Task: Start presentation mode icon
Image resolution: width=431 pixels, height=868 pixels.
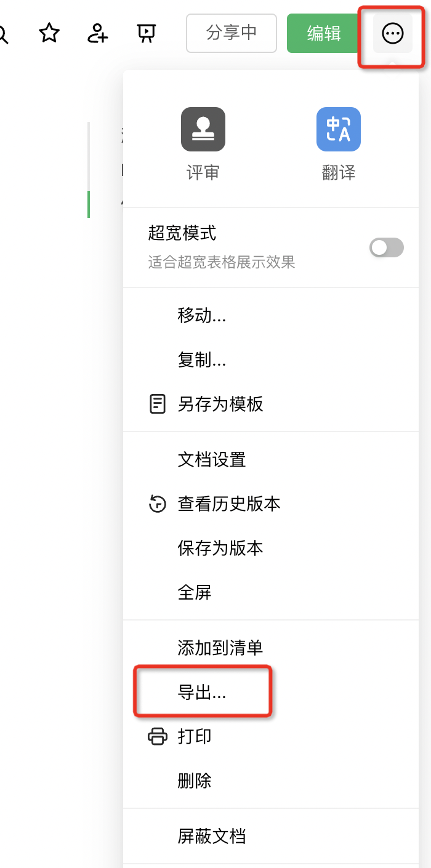Action: click(x=146, y=33)
